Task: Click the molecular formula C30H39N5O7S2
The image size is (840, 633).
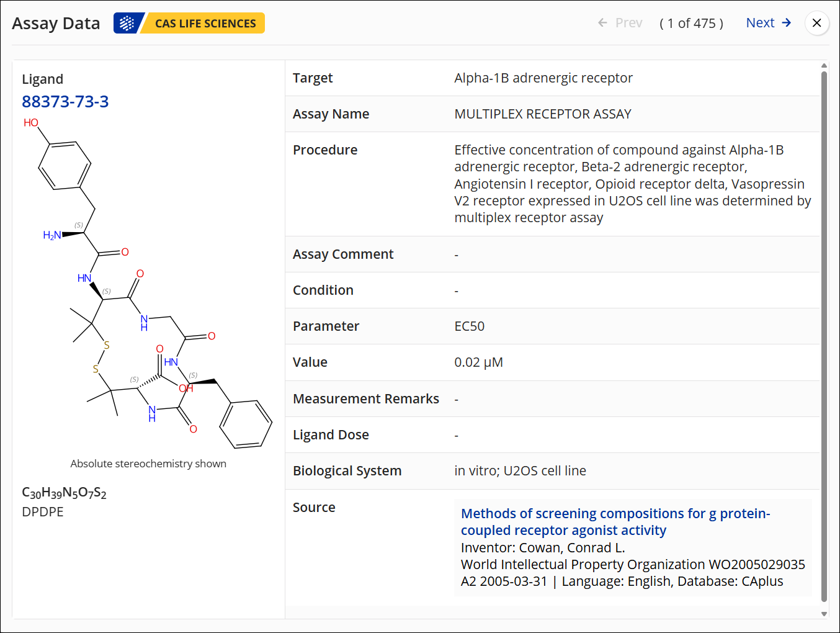Action: click(64, 493)
